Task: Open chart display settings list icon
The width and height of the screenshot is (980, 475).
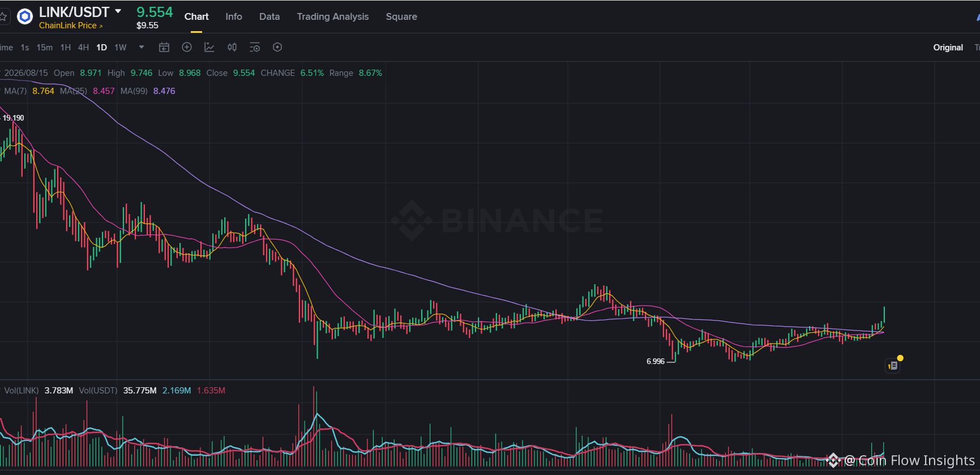Action: click(x=255, y=48)
